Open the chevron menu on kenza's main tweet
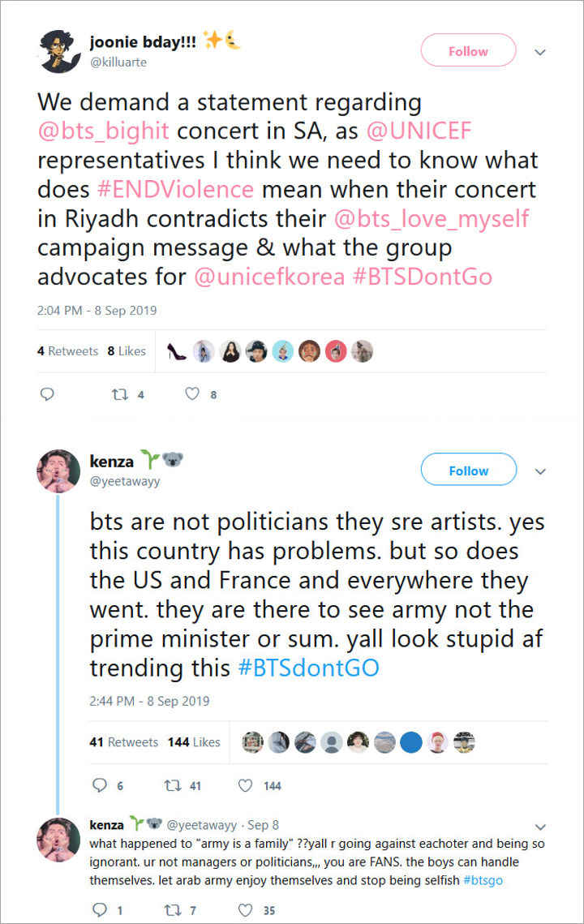 (540, 471)
